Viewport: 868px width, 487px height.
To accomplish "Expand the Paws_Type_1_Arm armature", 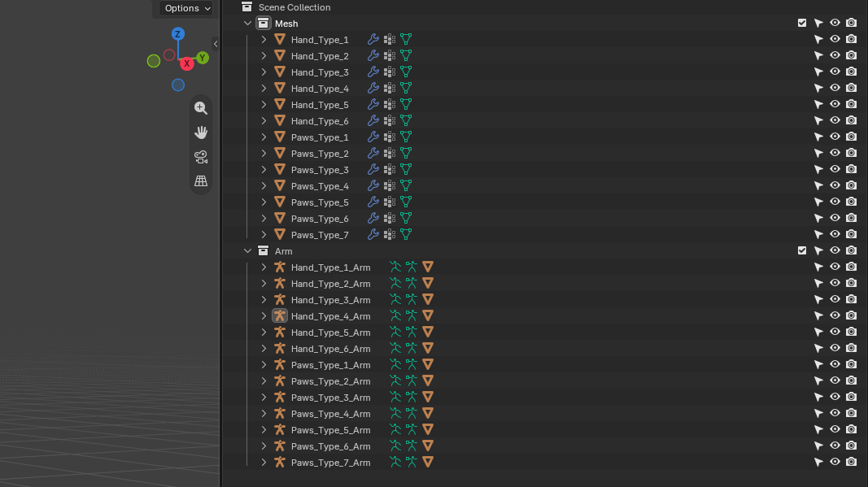I will click(264, 365).
